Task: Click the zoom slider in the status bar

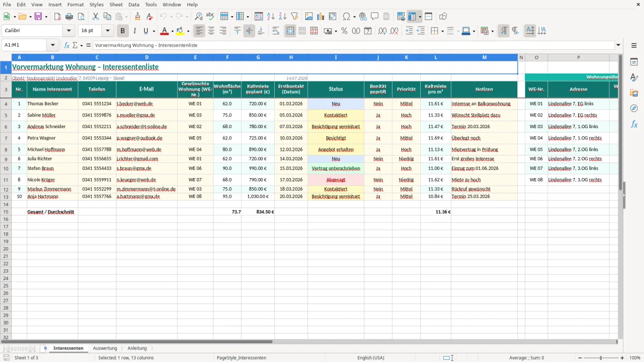Action: coord(601,358)
